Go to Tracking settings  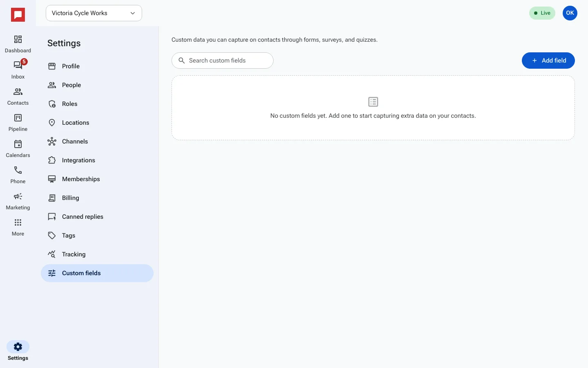point(97,254)
